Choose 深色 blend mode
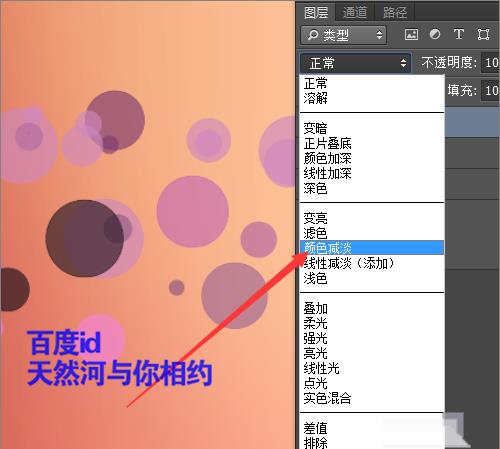The height and width of the screenshot is (449, 500). tap(372, 188)
